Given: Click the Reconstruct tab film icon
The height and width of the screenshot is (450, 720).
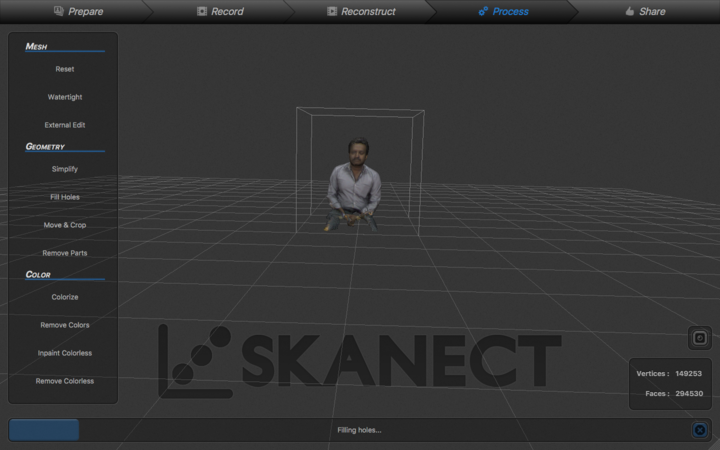Looking at the screenshot, I should coord(332,11).
